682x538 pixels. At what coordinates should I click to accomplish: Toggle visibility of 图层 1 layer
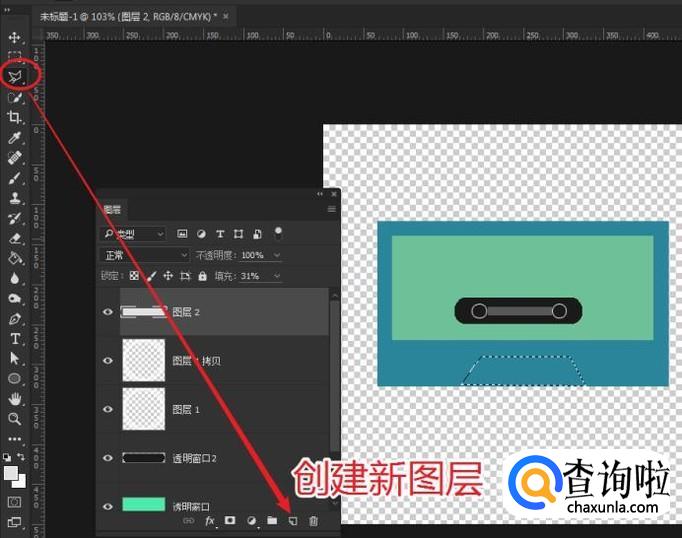pos(108,409)
